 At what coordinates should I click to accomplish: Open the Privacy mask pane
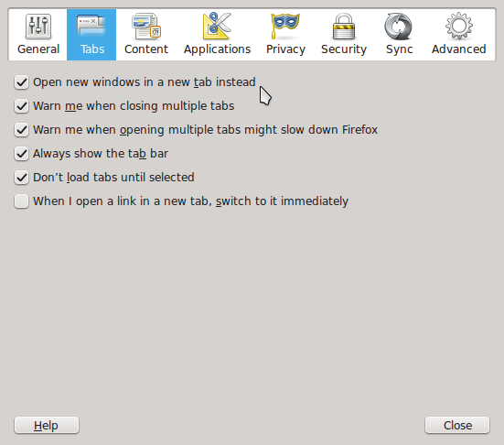point(285,35)
